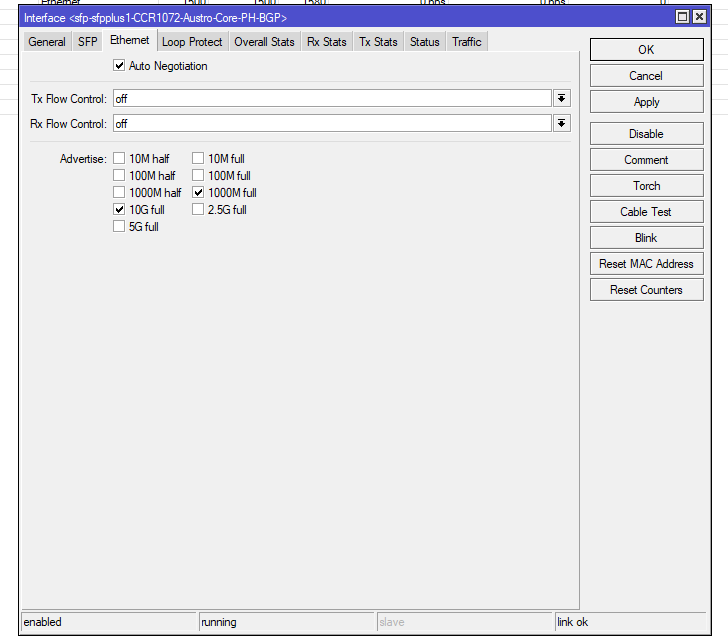Switch to the General tab

point(46,42)
